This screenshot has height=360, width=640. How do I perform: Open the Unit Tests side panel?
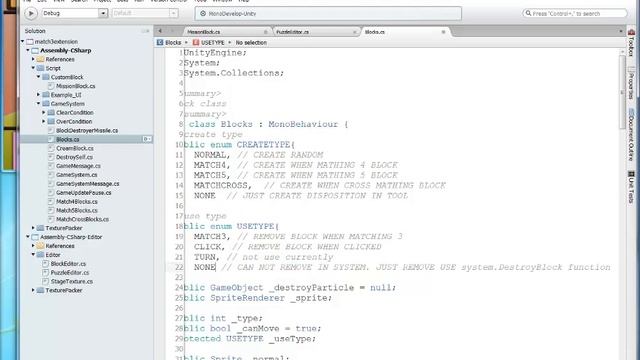[x=631, y=187]
